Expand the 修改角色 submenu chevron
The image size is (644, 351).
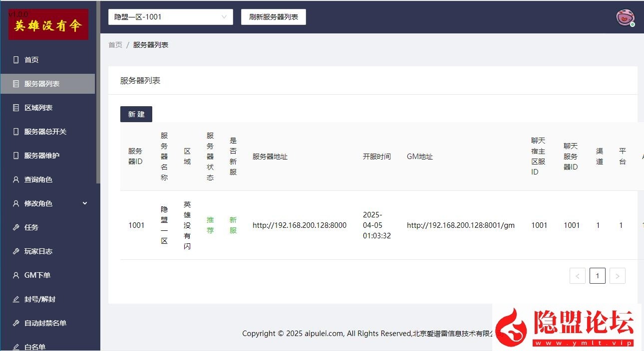click(x=84, y=203)
